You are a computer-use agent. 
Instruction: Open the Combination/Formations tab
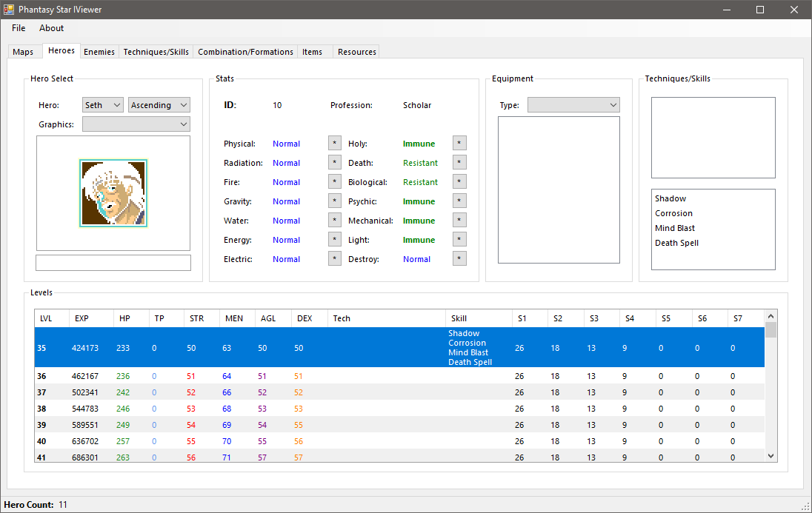coord(245,52)
